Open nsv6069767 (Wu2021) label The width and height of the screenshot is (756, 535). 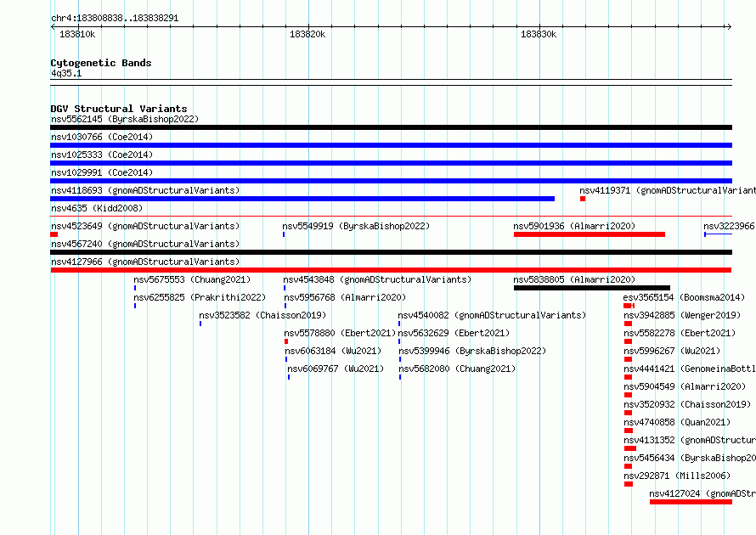[336, 369]
